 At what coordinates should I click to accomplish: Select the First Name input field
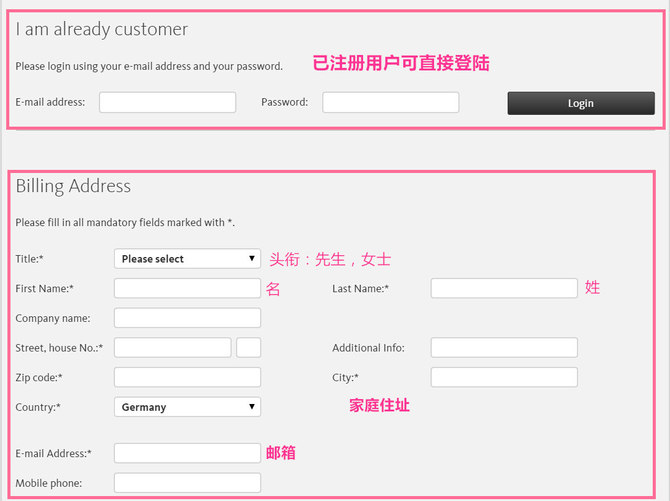(187, 288)
